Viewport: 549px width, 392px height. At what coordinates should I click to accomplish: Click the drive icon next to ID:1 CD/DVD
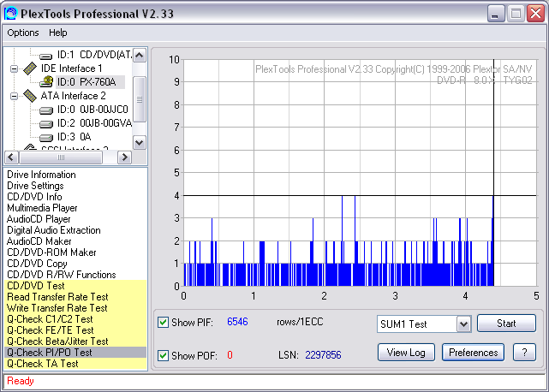(x=46, y=56)
